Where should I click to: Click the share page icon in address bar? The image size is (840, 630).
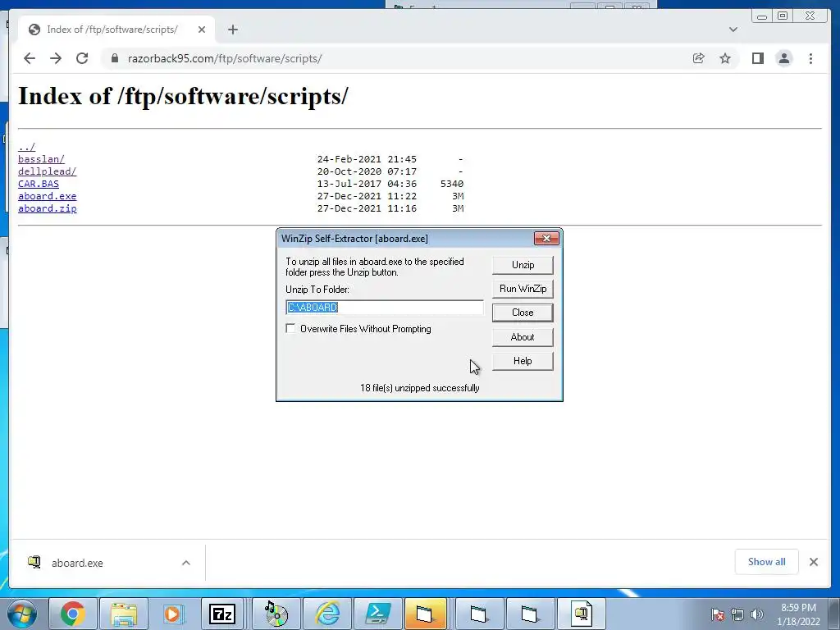click(x=698, y=58)
